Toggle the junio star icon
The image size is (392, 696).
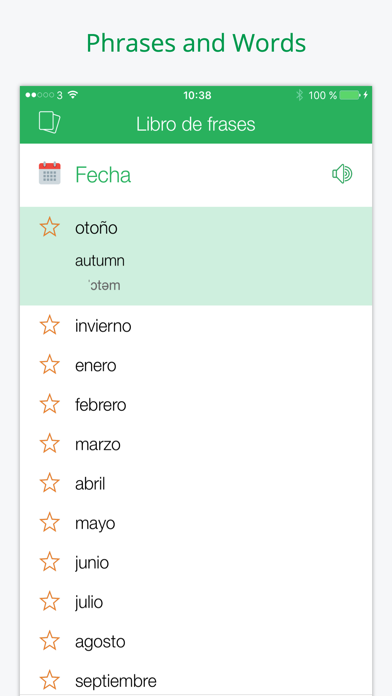pos(49,562)
